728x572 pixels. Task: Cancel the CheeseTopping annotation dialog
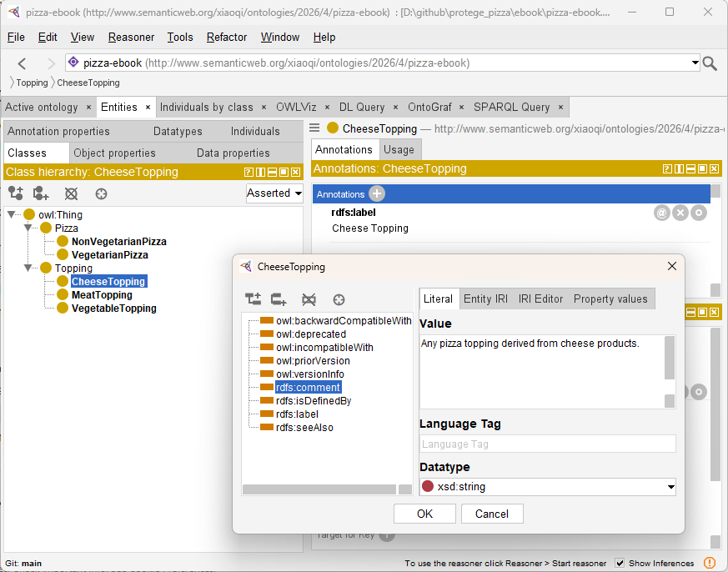tap(492, 514)
